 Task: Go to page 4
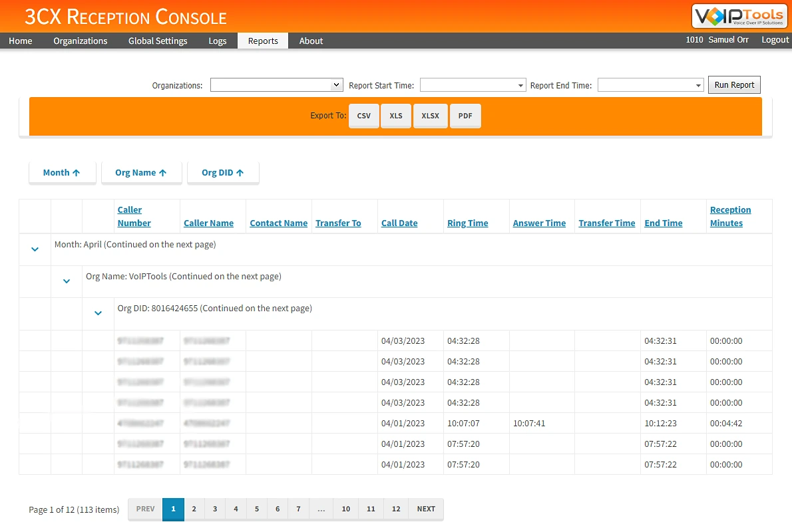point(236,509)
